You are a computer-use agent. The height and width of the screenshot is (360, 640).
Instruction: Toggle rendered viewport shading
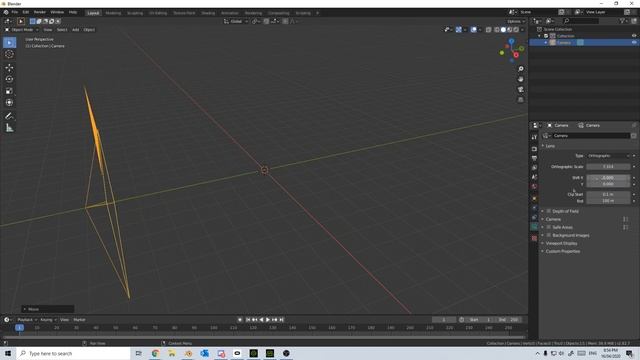pyautogui.click(x=516, y=30)
